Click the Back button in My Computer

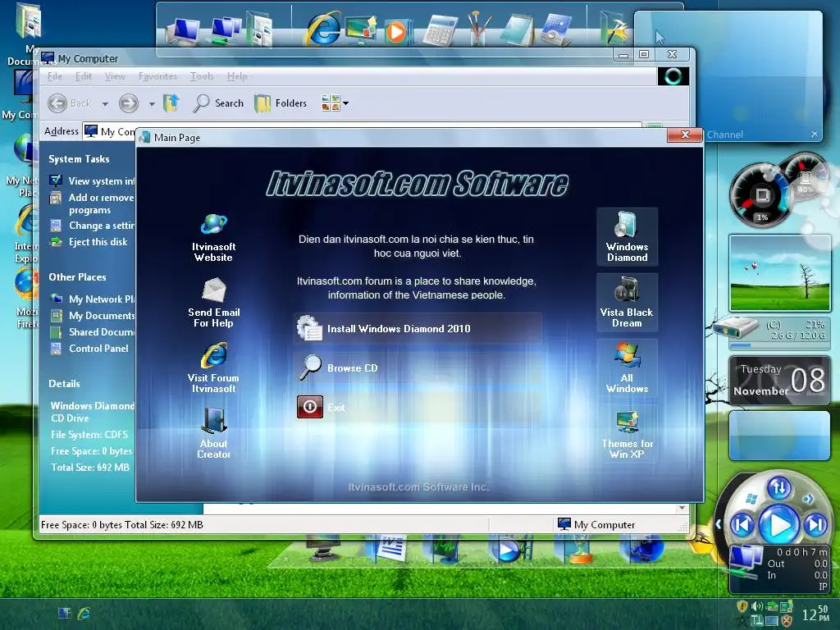click(x=70, y=103)
